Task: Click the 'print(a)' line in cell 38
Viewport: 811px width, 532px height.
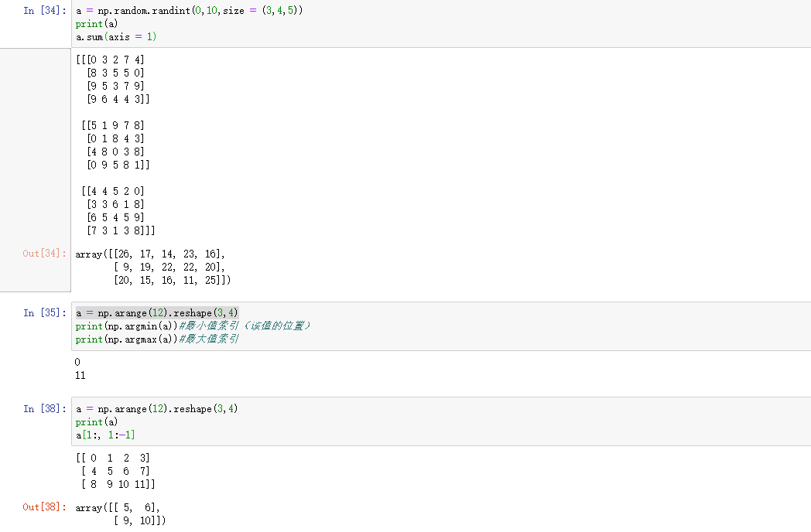Action: pos(97,422)
